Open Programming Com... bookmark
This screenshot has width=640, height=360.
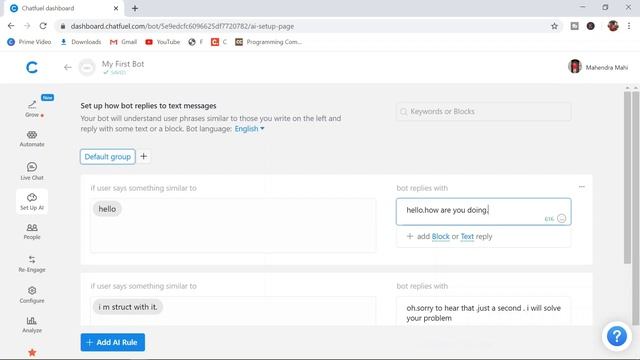[269, 42]
